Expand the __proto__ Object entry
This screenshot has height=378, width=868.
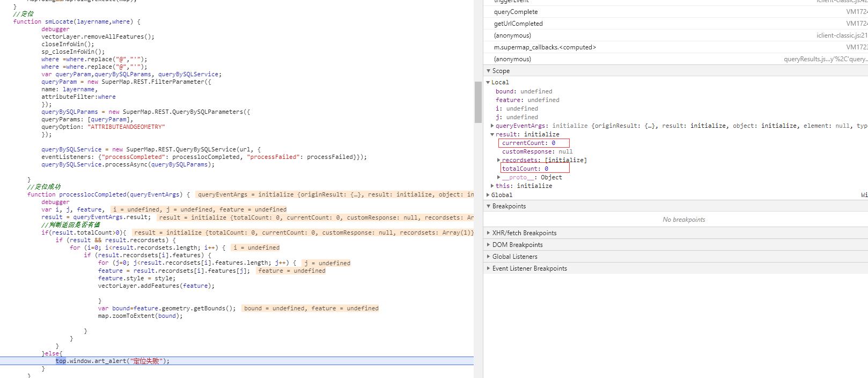[499, 177]
